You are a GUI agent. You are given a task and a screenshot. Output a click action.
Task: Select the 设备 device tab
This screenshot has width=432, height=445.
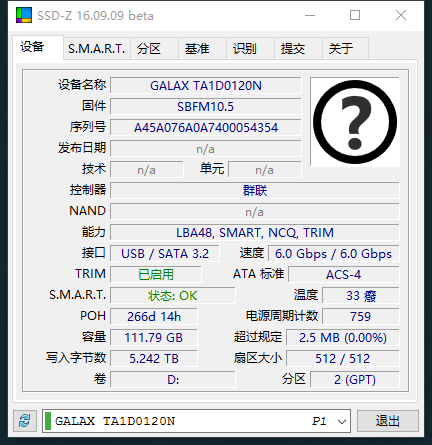click(x=38, y=47)
